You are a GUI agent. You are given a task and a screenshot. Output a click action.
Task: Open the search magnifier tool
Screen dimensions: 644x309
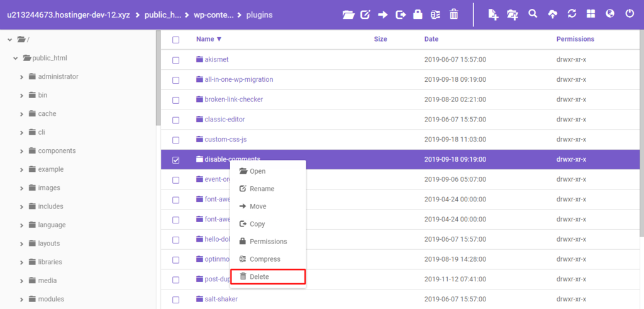pyautogui.click(x=533, y=14)
